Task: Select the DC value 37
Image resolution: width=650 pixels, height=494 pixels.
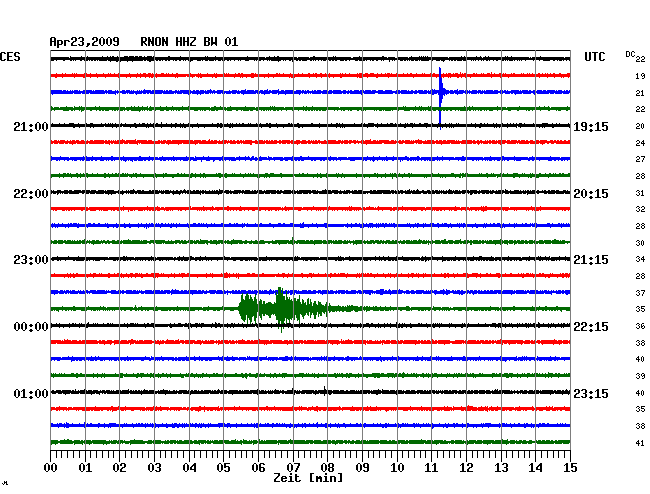Action: coord(640,293)
